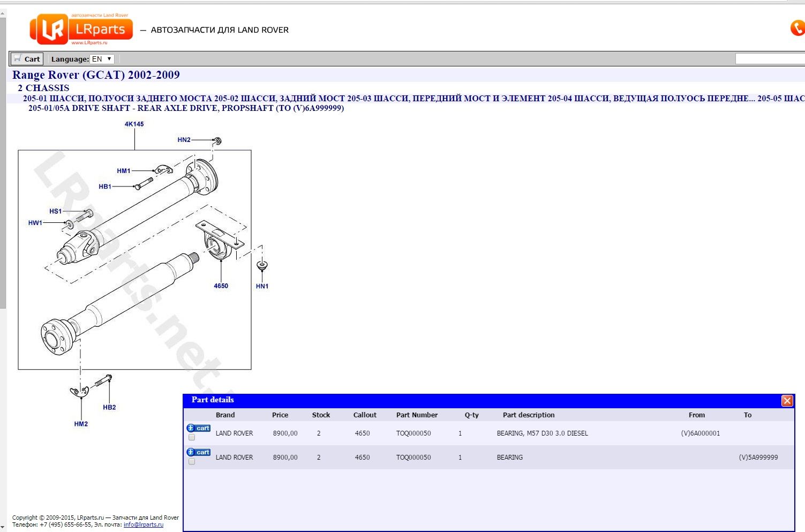Image resolution: width=805 pixels, height=532 pixels.
Task: Click the search input field
Action: (x=770, y=59)
